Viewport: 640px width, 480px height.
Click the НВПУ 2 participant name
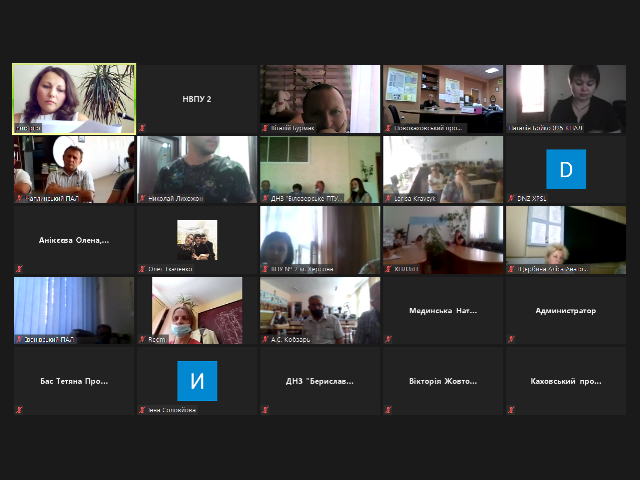click(197, 99)
